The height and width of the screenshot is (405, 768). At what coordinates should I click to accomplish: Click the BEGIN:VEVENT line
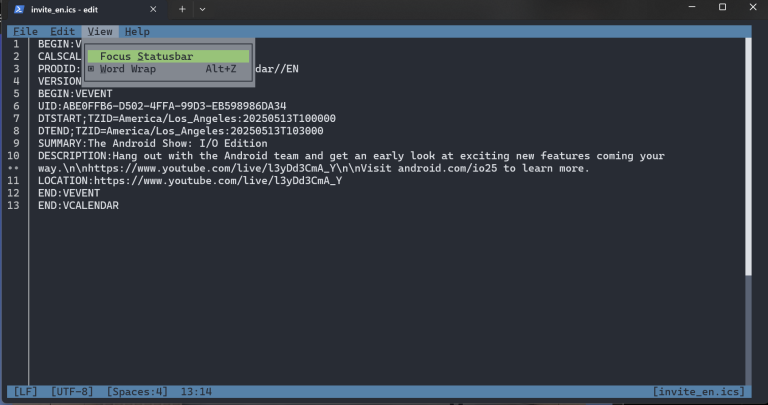coord(75,94)
